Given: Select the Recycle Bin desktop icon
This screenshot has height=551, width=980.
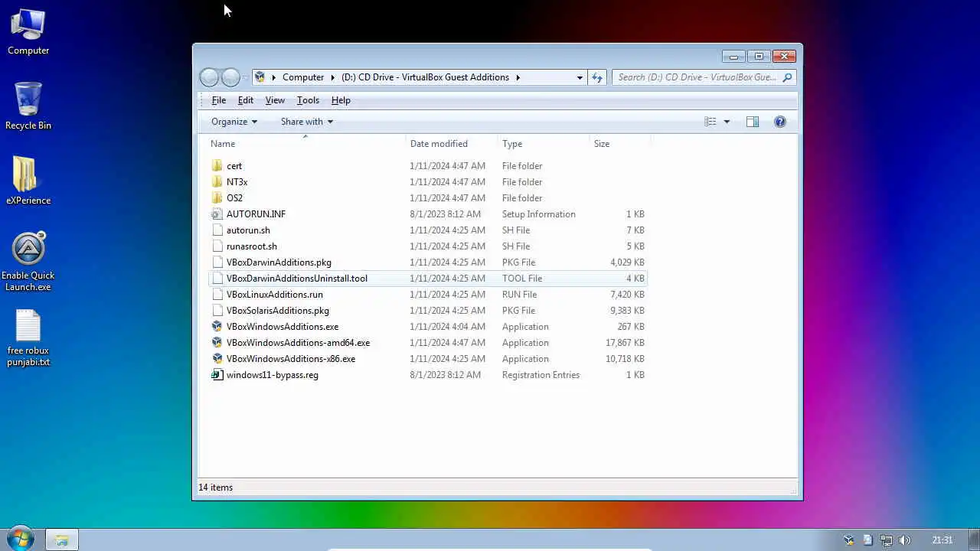Looking at the screenshot, I should (x=28, y=106).
